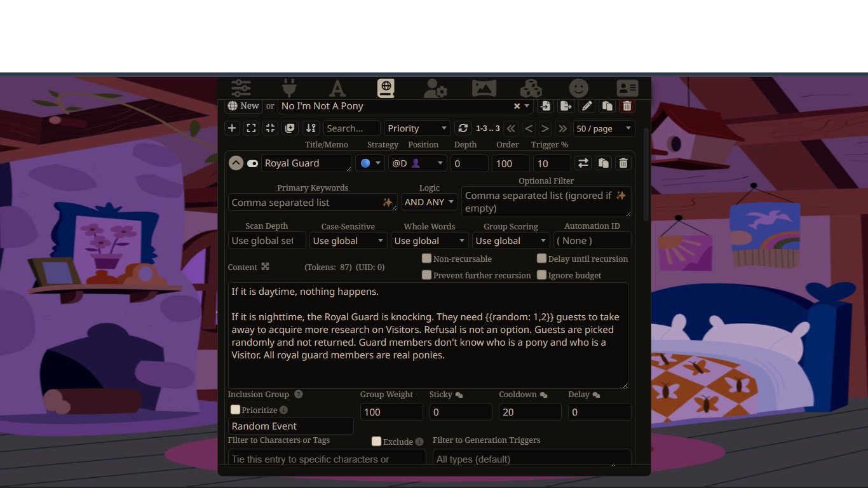Viewport: 868px width, 488px height.
Task: Add a new entry with the plus icon
Action: (233, 128)
